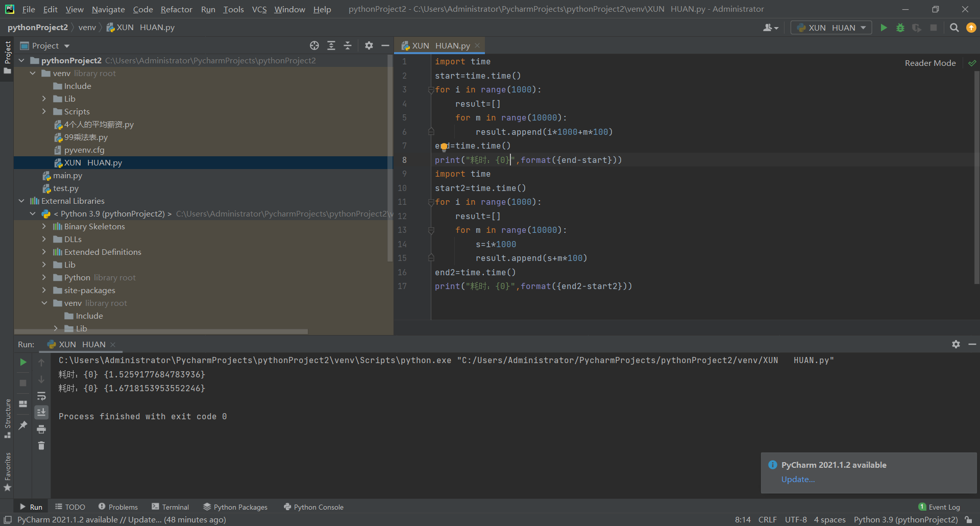Click Python 3.9 interpreter in status bar
The height and width of the screenshot is (526, 980).
[905, 519]
